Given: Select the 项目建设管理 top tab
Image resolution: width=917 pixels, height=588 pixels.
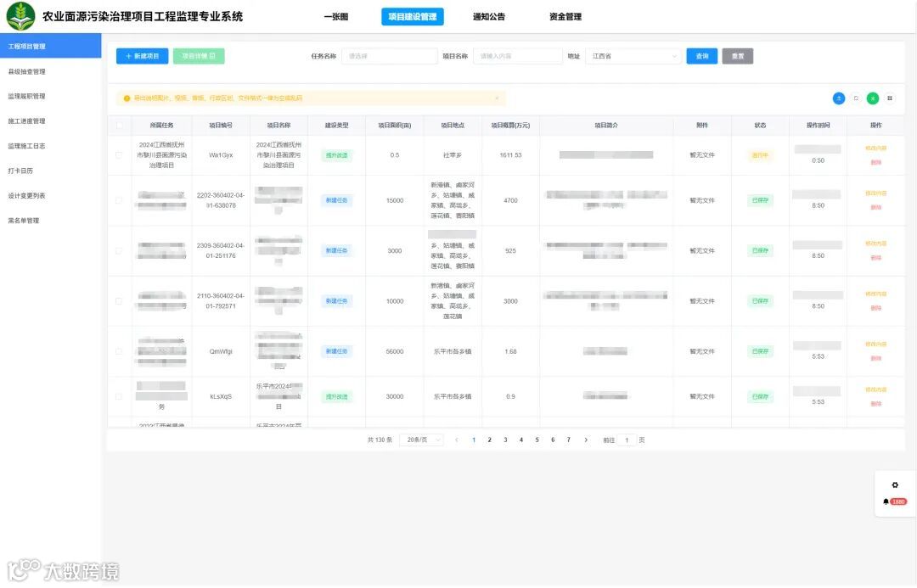Looking at the screenshot, I should click(413, 16).
